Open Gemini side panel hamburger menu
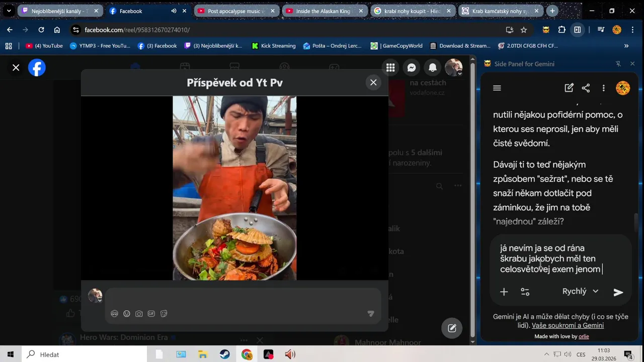The height and width of the screenshot is (362, 644). point(497,88)
